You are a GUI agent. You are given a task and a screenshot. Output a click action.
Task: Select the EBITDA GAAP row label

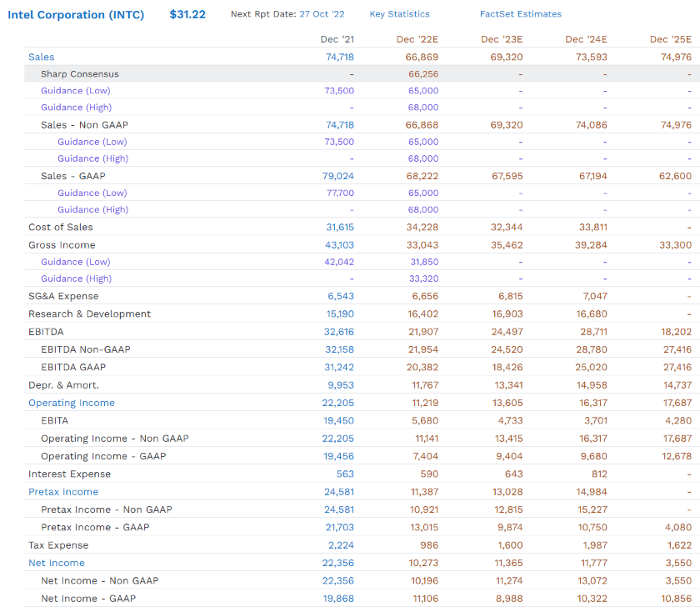coord(73,367)
